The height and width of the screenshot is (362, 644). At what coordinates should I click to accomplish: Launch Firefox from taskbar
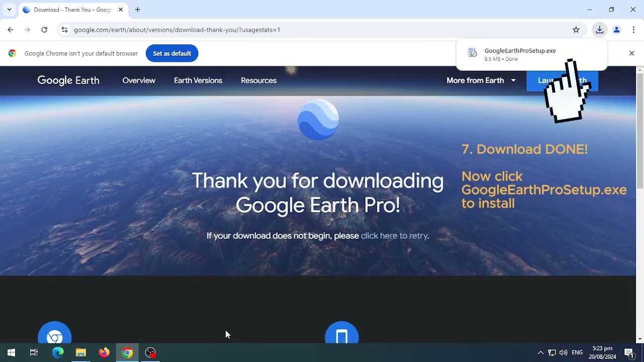104,353
